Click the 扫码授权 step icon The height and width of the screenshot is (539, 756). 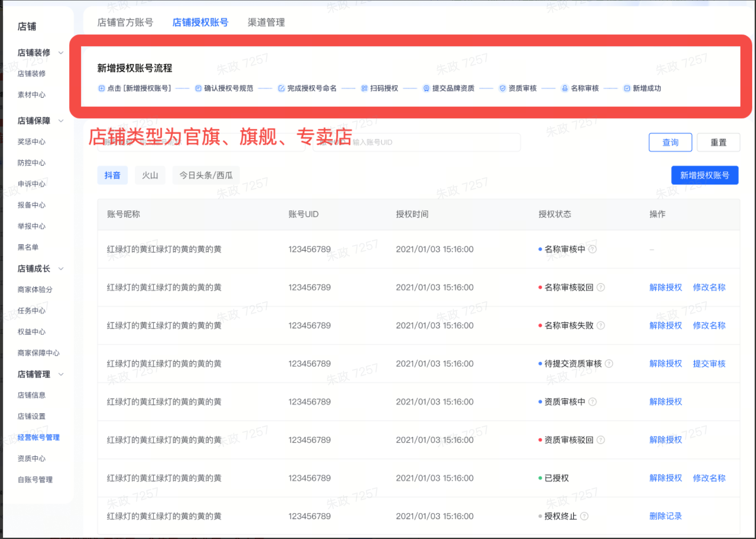pos(364,88)
